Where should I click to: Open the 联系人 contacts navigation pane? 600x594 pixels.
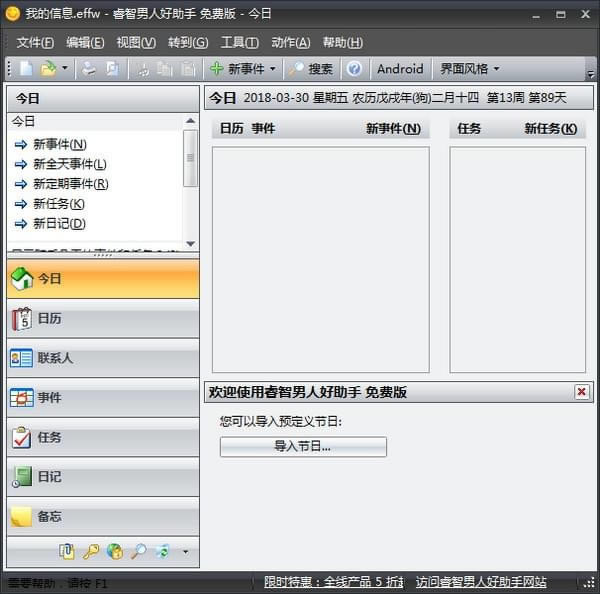[103, 358]
